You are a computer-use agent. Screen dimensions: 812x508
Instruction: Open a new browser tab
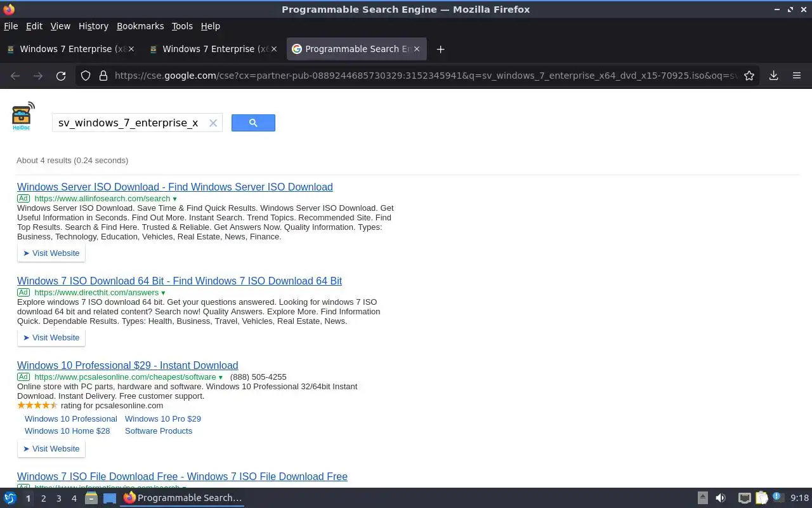pos(440,49)
